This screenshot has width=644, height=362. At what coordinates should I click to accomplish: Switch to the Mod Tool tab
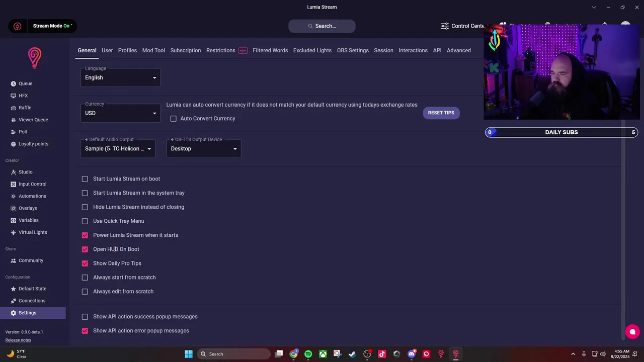tap(153, 50)
